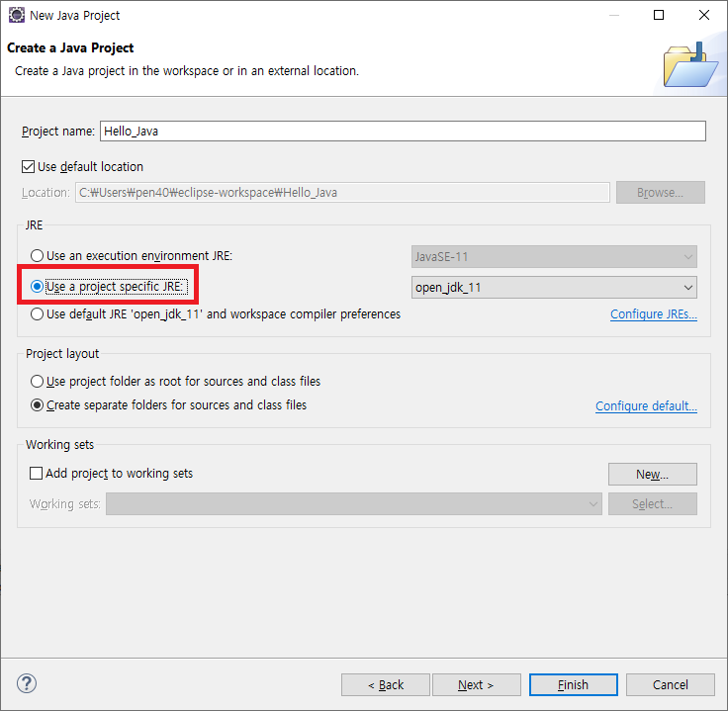Image resolution: width=728 pixels, height=711 pixels.
Task: Click the Location path field
Action: point(342,193)
